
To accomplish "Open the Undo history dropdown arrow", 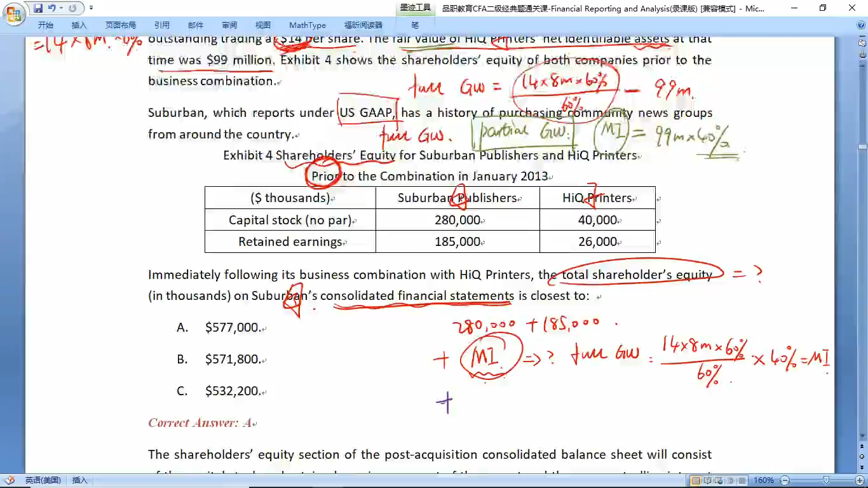I will [x=60, y=8].
